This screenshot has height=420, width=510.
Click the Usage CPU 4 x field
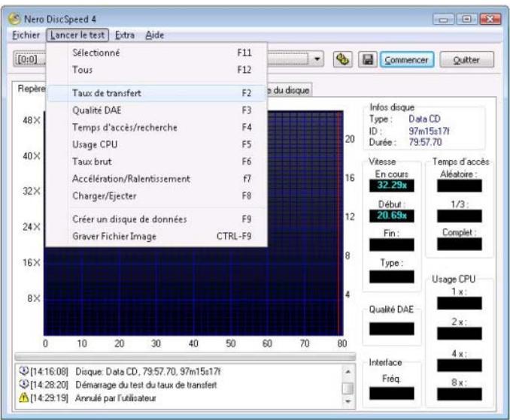coord(460,365)
